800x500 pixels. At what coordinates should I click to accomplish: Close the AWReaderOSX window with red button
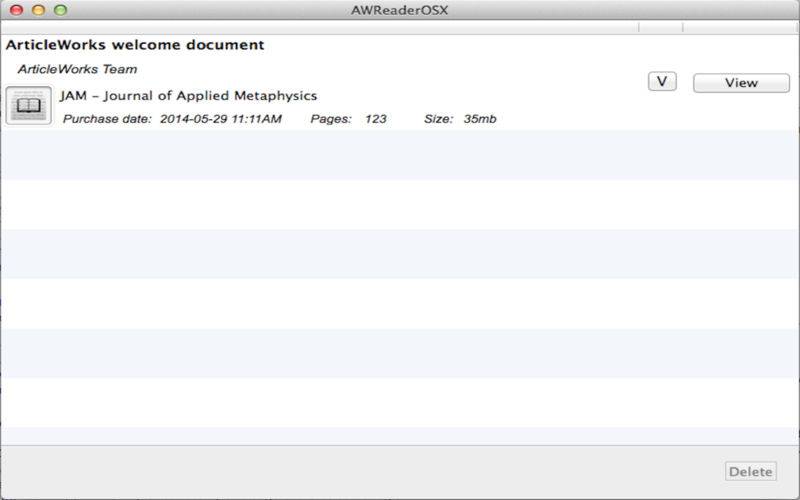coord(16,10)
